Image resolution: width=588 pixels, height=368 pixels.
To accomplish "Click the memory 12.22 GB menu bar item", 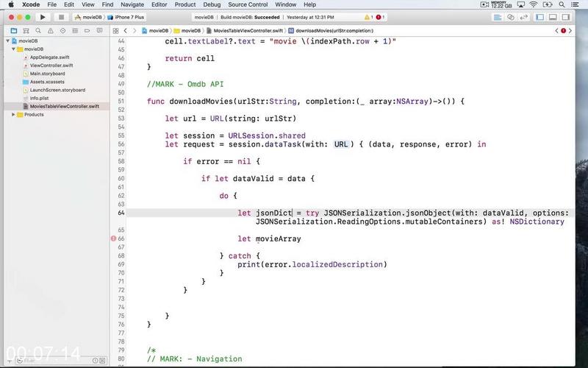I will click(x=502, y=4).
